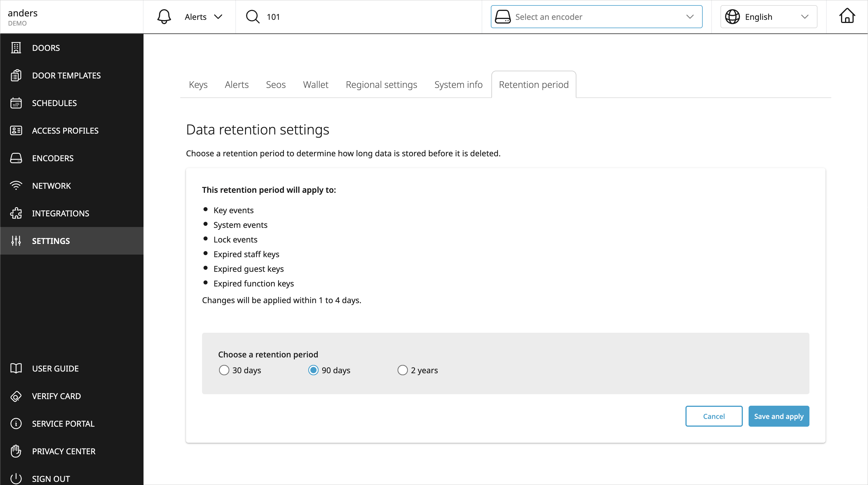
Task: Click the Cancel button
Action: (714, 416)
